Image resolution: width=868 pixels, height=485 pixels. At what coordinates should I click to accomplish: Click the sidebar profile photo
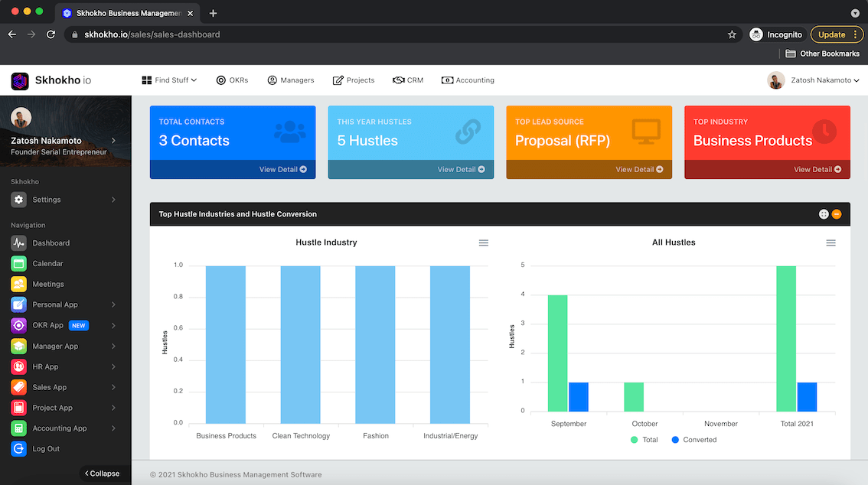pyautogui.click(x=21, y=117)
